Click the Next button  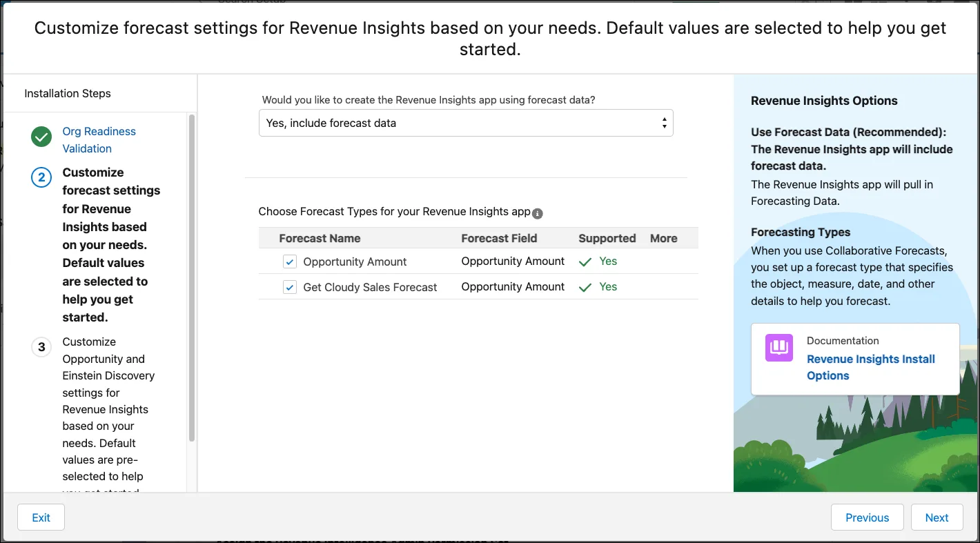937,517
